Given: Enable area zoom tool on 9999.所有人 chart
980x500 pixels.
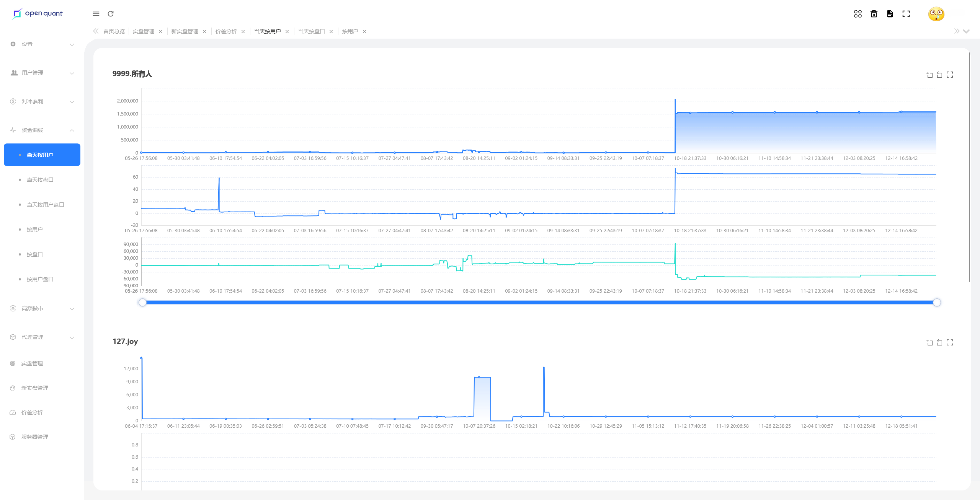Looking at the screenshot, I should 929,75.
